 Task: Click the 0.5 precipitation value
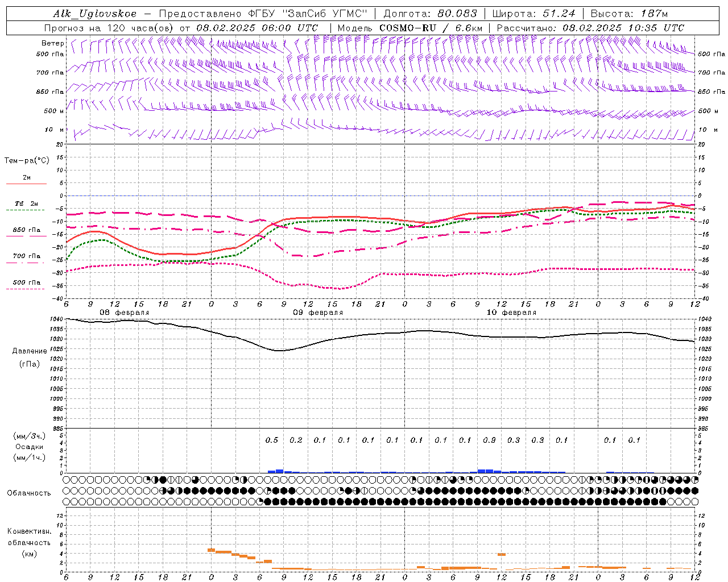pyautogui.click(x=272, y=440)
